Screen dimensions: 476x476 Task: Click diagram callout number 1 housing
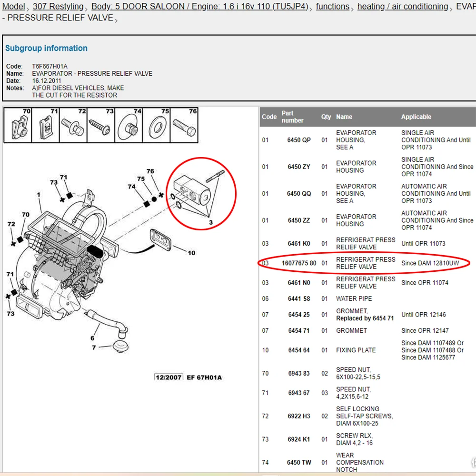[39, 194]
